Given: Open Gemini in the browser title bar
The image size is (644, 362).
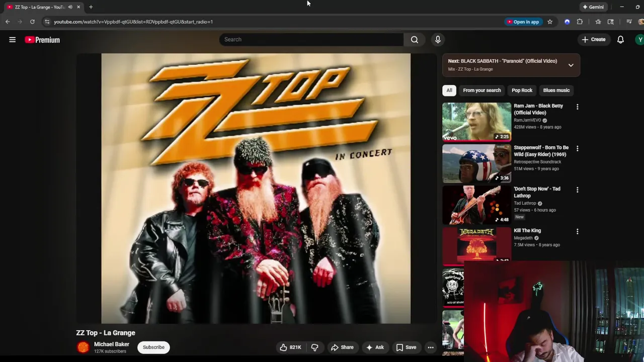Looking at the screenshot, I should [x=593, y=7].
